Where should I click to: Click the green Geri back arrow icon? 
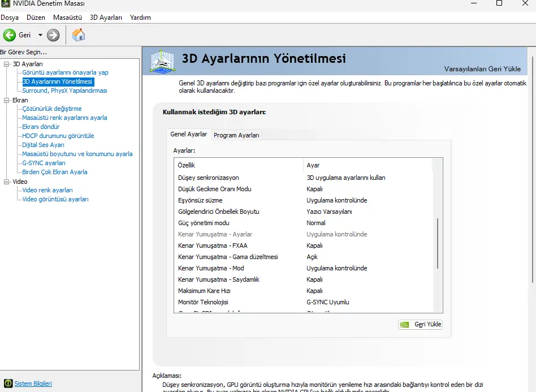pos(10,35)
